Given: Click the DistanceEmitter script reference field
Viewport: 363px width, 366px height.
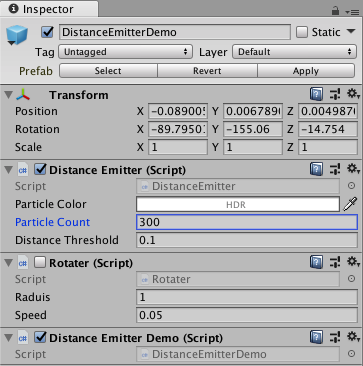Looking at the screenshot, I should (x=238, y=186).
